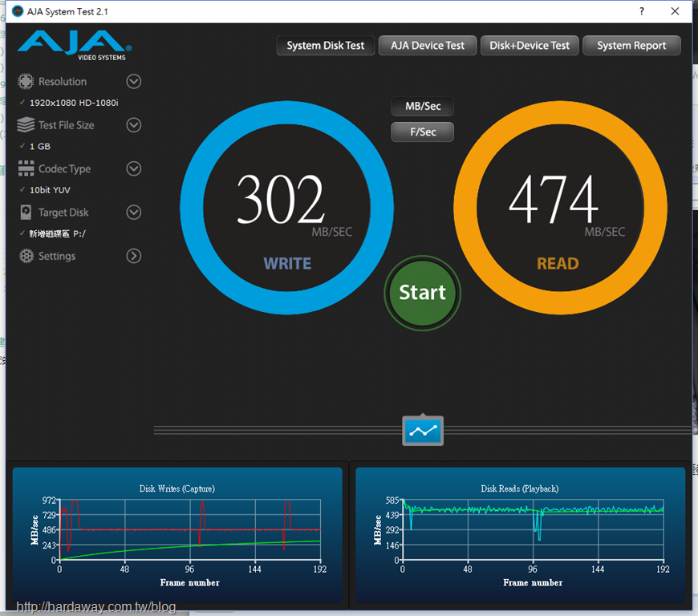Switch units to F/Sec
Screen dimensions: 698x616
423,132
